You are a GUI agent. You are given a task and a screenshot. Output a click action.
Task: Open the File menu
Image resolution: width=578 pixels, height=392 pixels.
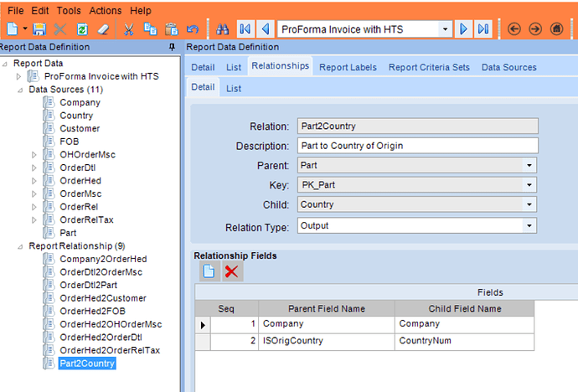(15, 11)
